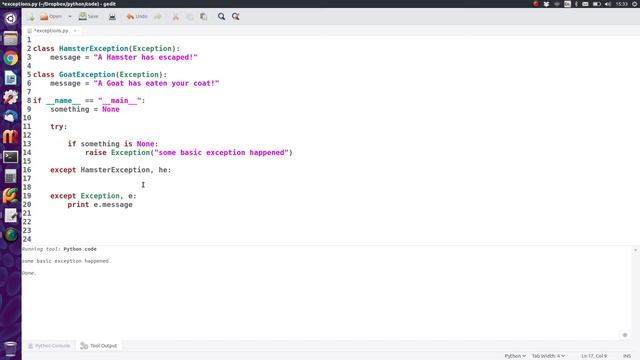The width and height of the screenshot is (640, 360).
Task: Open Find with the magnifier icon
Action: pos(221,17)
